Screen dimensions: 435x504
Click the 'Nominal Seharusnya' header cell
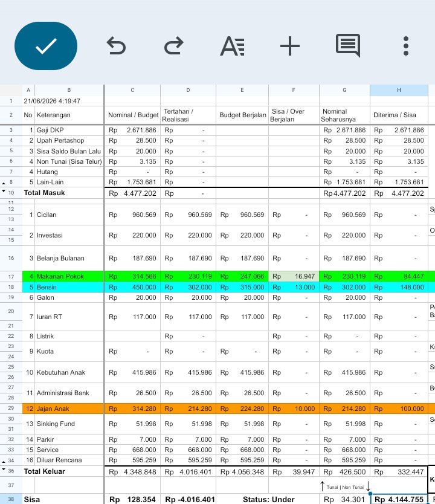(344, 115)
